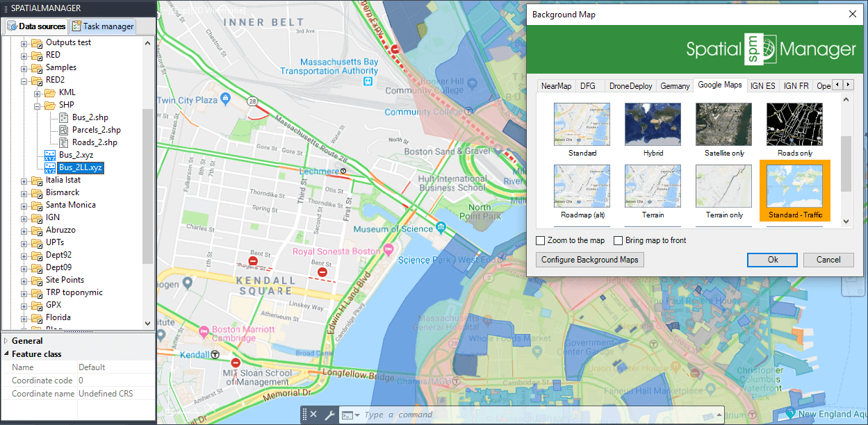Click the wrench customization icon on command bar
Viewport: 868px width, 425px height.
pos(330,415)
